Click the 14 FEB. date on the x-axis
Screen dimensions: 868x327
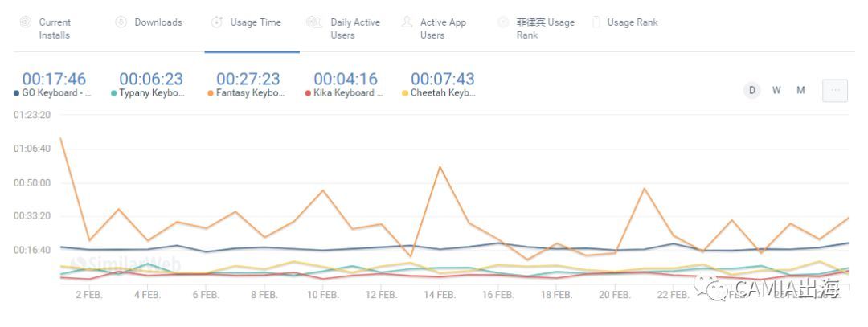[440, 295]
